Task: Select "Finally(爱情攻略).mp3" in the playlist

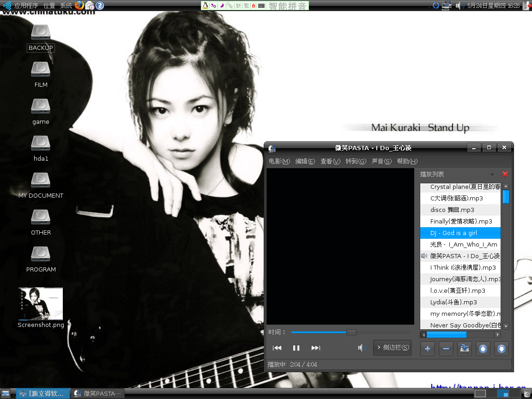Action: [460, 222]
